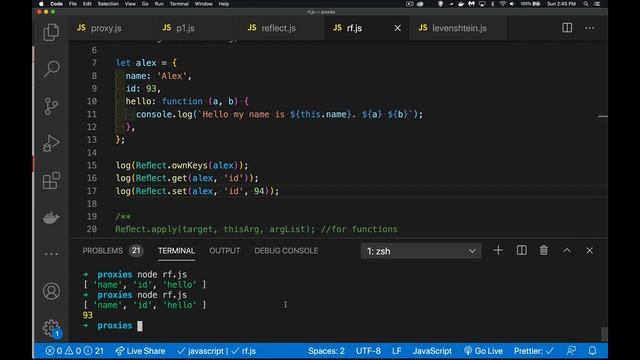Click the rf.js check status item
Viewport: 640px width, 360px height.
tap(244, 351)
